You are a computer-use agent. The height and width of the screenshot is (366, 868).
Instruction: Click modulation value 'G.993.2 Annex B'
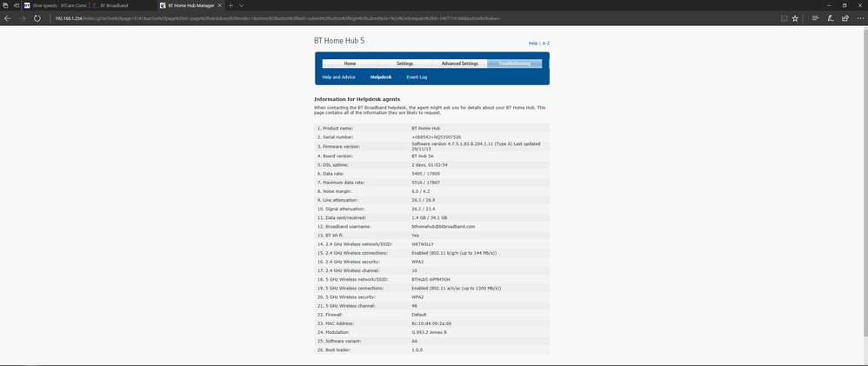429,332
